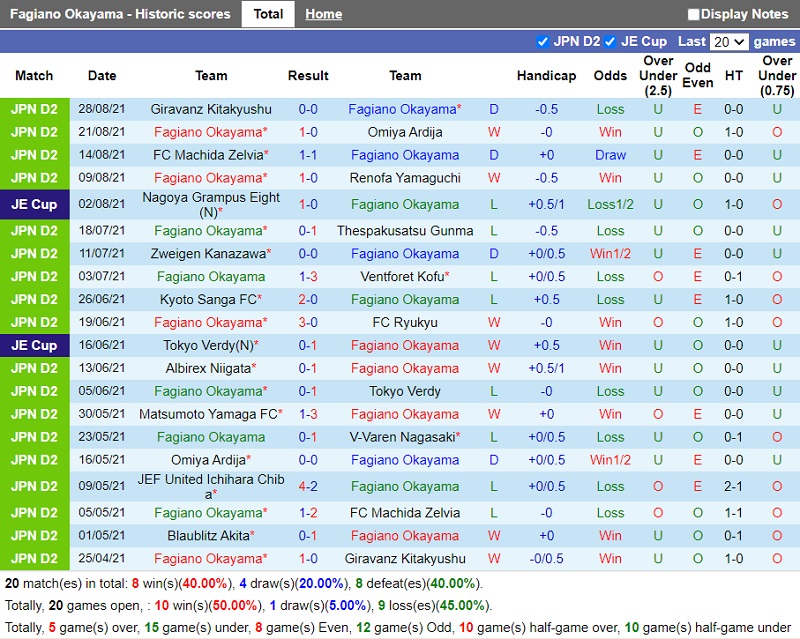Uncheck the JPN D2 league filter
This screenshot has width=800, height=639.
click(543, 41)
